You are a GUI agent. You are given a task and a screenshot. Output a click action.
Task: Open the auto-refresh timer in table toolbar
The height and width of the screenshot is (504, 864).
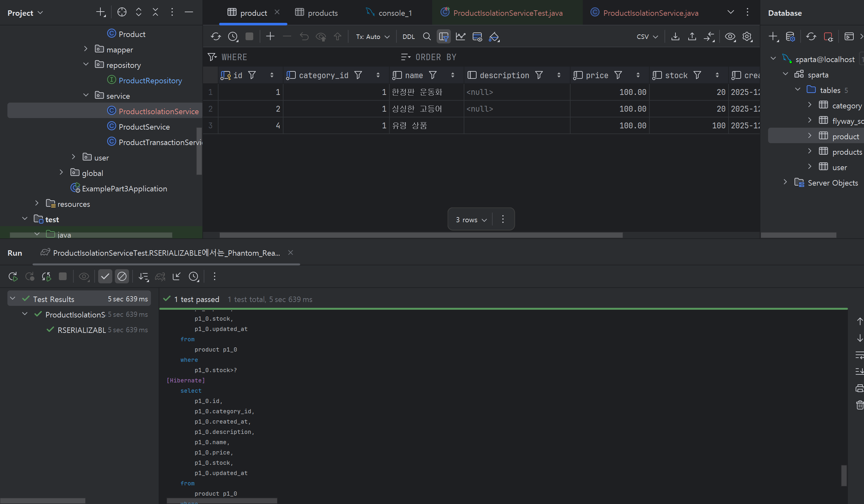(233, 37)
